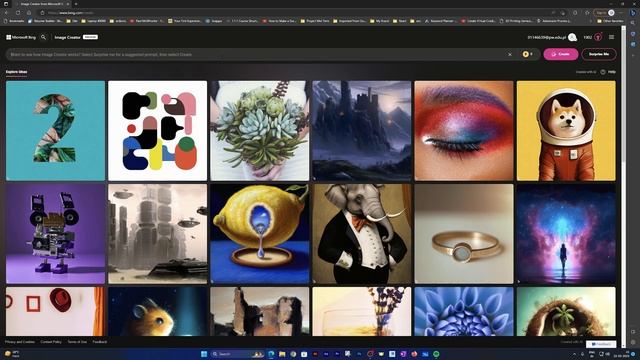Click the gold boost coin icon

(525, 54)
